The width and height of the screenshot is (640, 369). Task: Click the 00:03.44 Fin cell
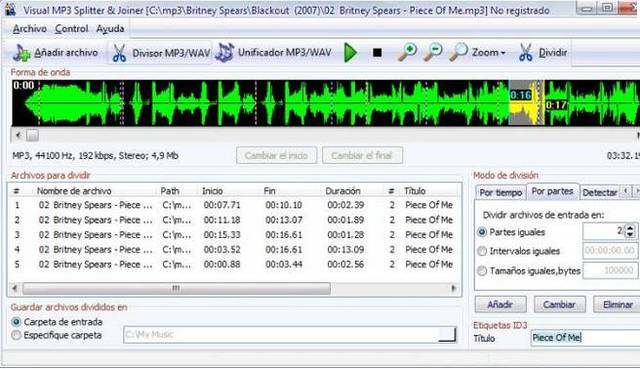tap(284, 265)
